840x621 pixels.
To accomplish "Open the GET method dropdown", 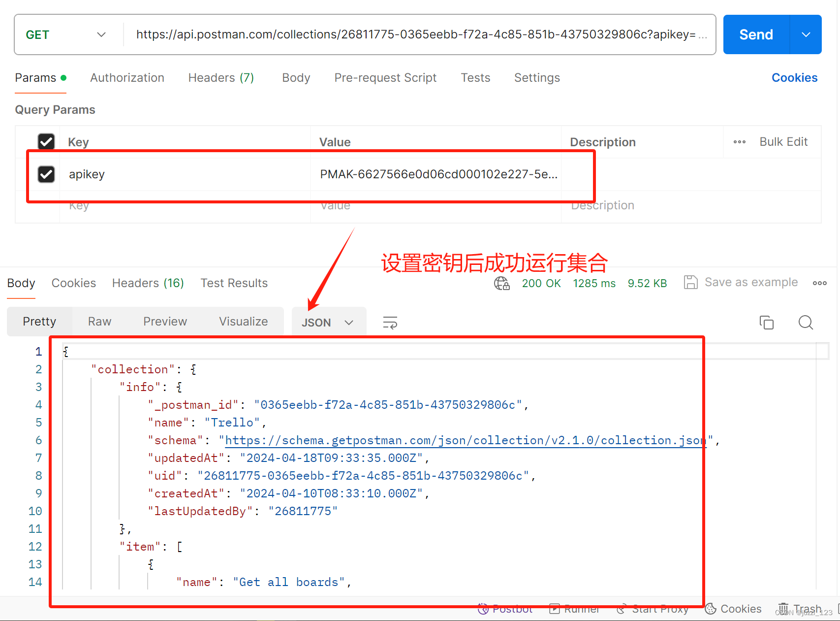I will (x=66, y=34).
